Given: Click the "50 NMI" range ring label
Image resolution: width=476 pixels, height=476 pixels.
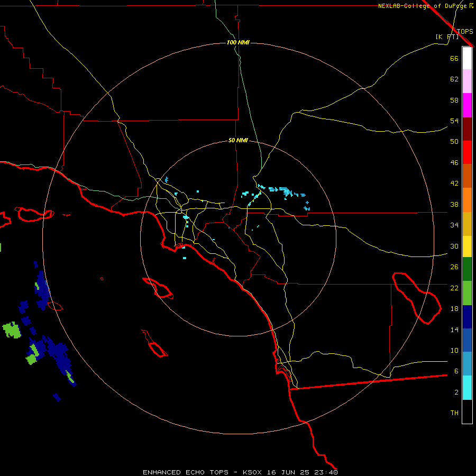Looking at the screenshot, I should click(238, 140).
